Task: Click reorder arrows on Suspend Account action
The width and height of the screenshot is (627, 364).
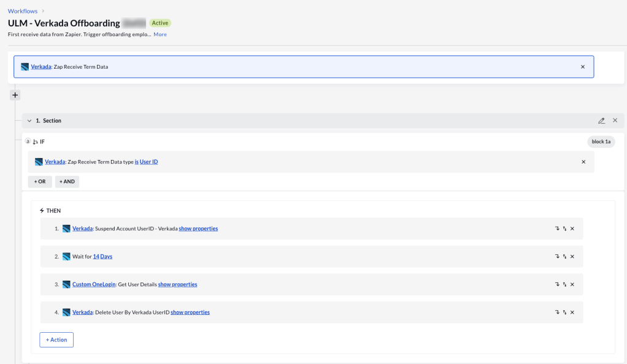Action: pos(564,229)
